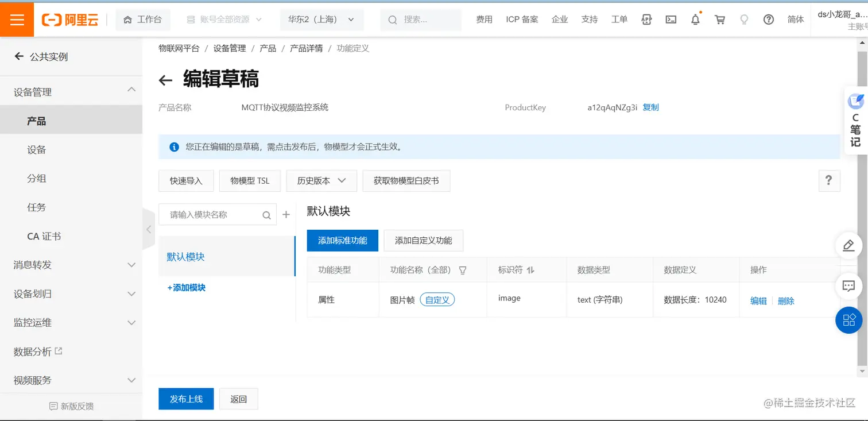868x421 pixels.
Task: Click 编辑 for the 图片帧 row
Action: (x=758, y=300)
